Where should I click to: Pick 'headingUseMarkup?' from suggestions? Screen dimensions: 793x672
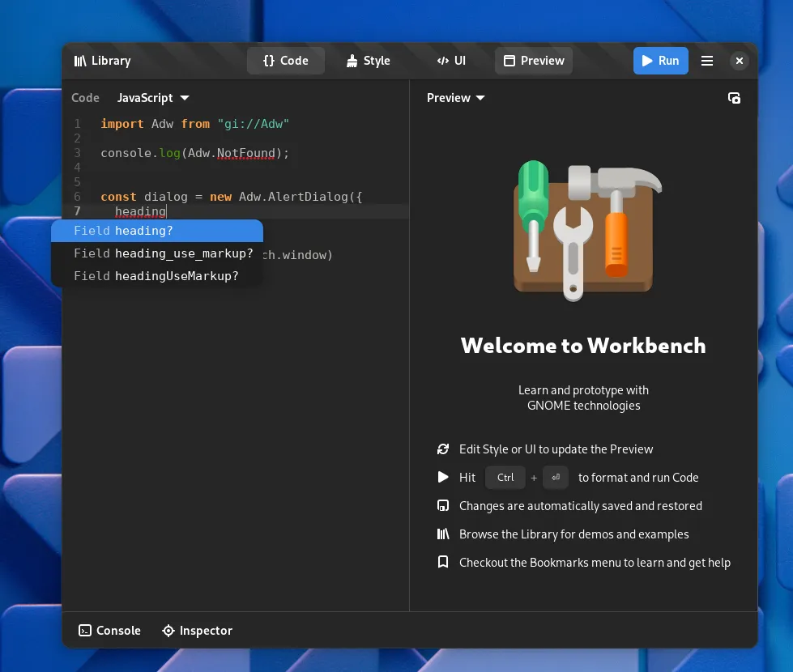157,276
